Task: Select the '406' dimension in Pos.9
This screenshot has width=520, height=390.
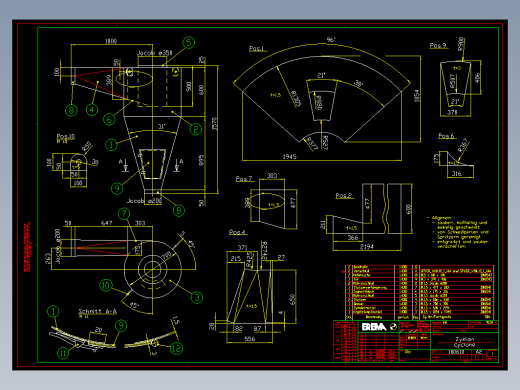Action: pos(477,78)
